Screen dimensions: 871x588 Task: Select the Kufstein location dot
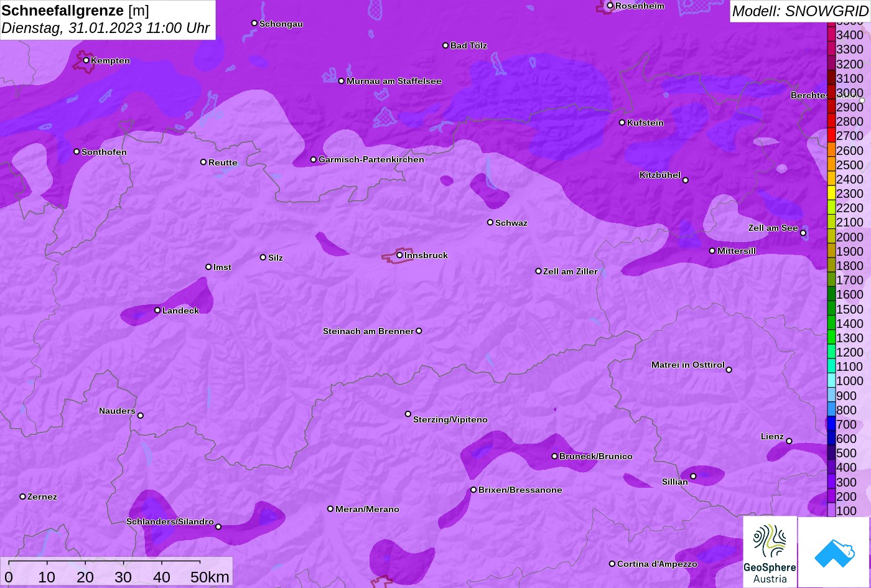(622, 123)
